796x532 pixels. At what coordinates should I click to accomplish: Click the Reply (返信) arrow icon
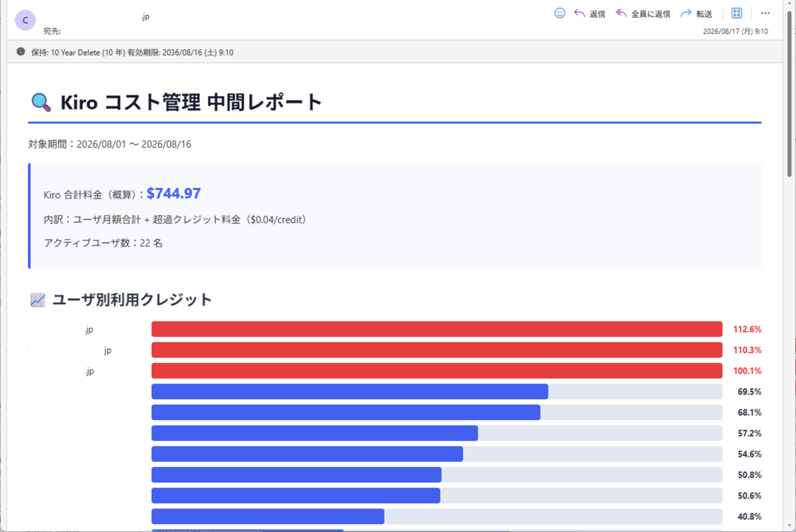coord(580,13)
